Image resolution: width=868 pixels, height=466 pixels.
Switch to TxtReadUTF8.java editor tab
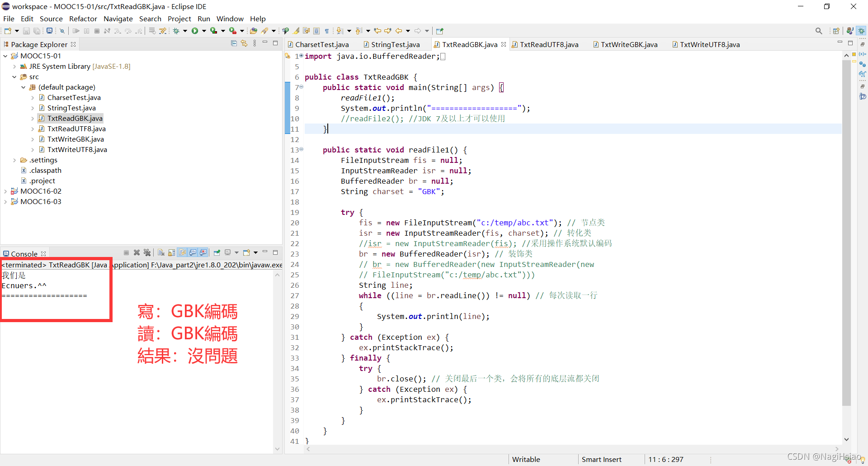545,44
